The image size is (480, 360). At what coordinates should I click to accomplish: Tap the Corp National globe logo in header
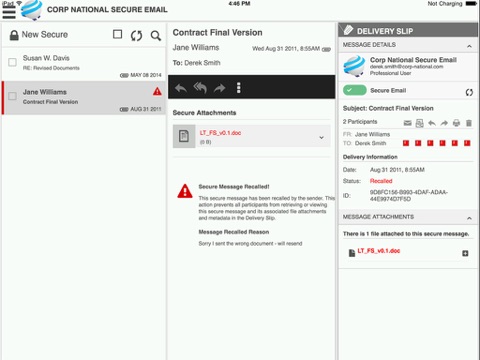32,9
